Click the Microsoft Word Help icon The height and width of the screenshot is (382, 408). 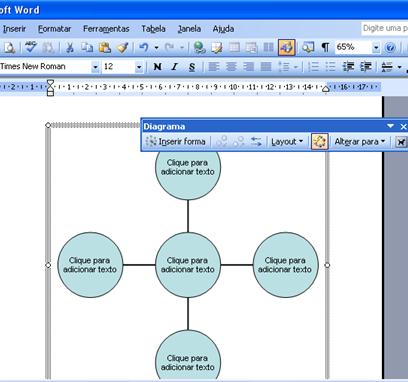coord(390,48)
